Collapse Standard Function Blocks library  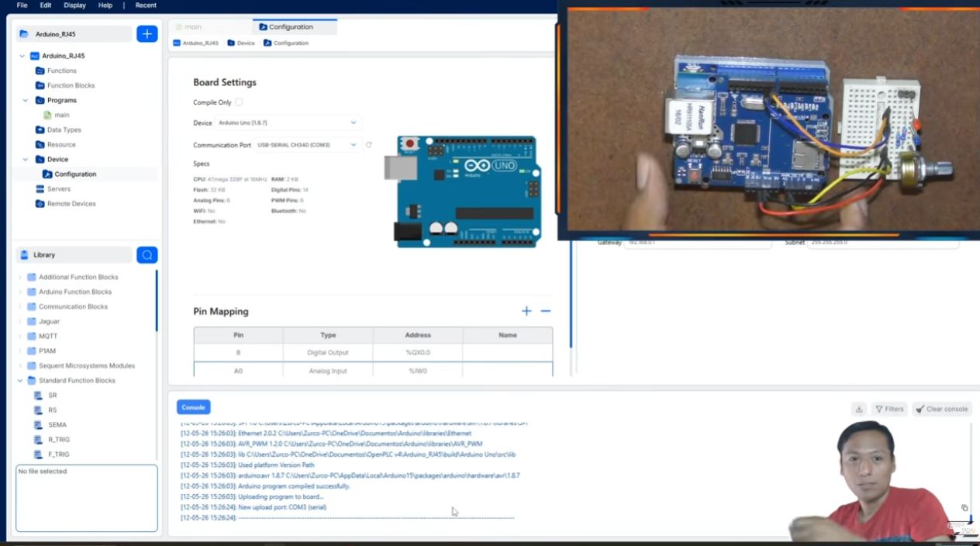click(20, 380)
